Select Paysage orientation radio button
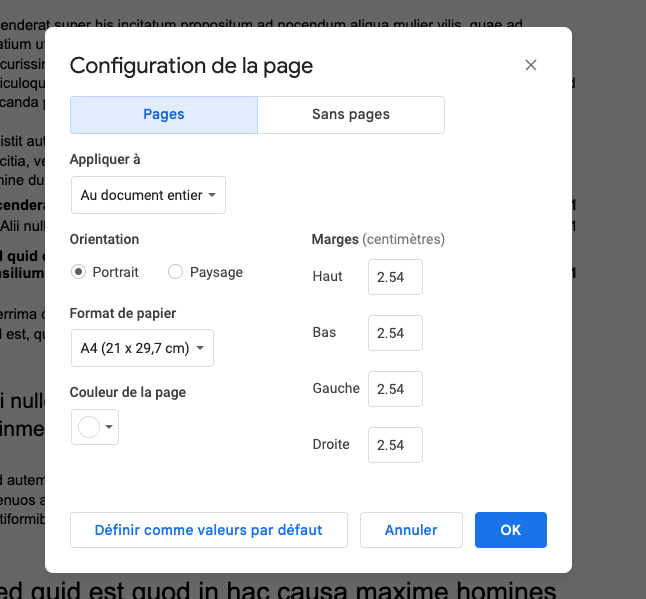Screen dimensions: 646x599 [x=175, y=272]
